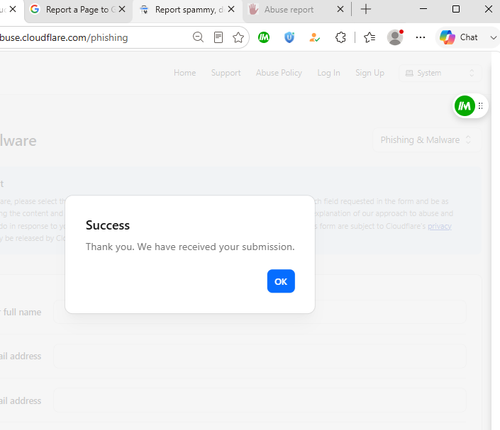The image size is (500, 430).
Task: Add this page to favorites star icon
Action: point(238,37)
